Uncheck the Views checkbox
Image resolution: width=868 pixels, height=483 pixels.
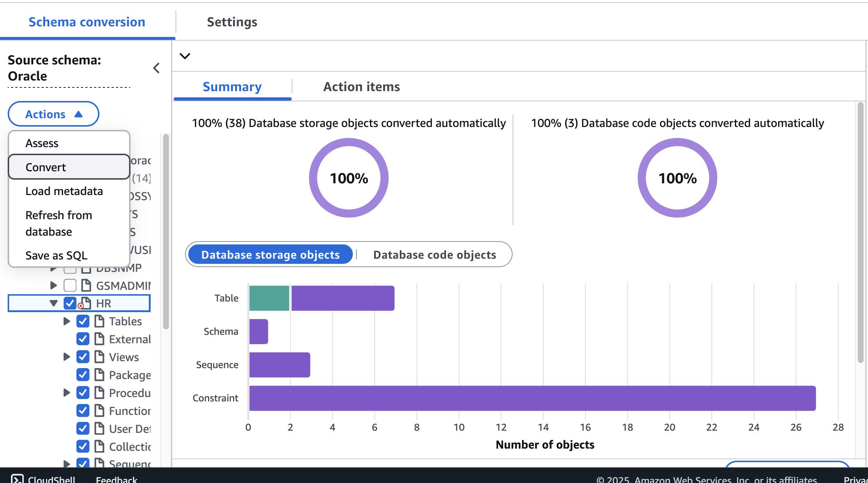83,357
